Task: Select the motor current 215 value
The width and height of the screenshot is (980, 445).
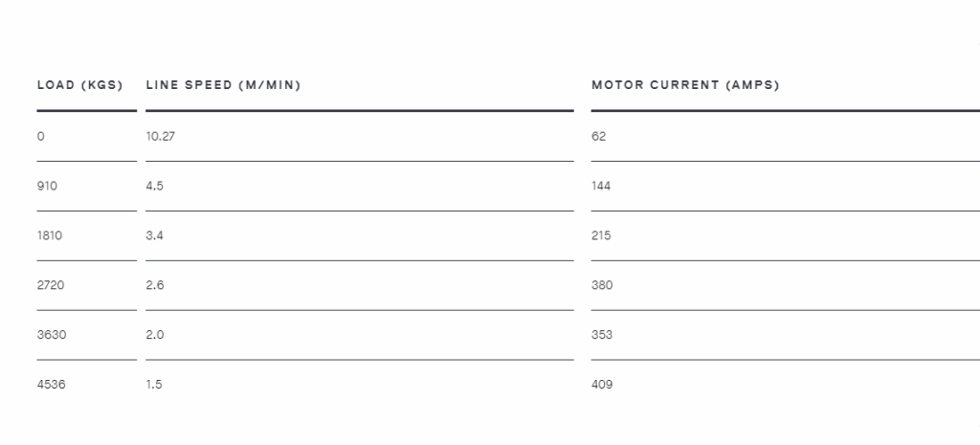Action: click(x=601, y=235)
